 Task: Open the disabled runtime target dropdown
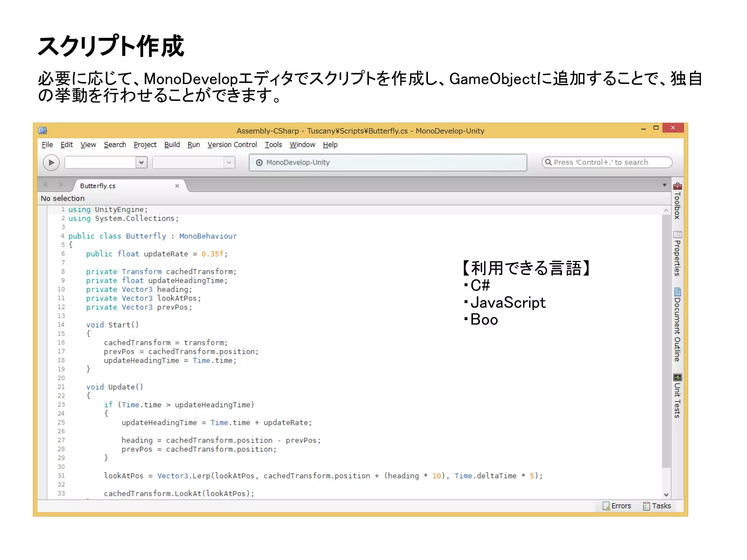(x=229, y=162)
